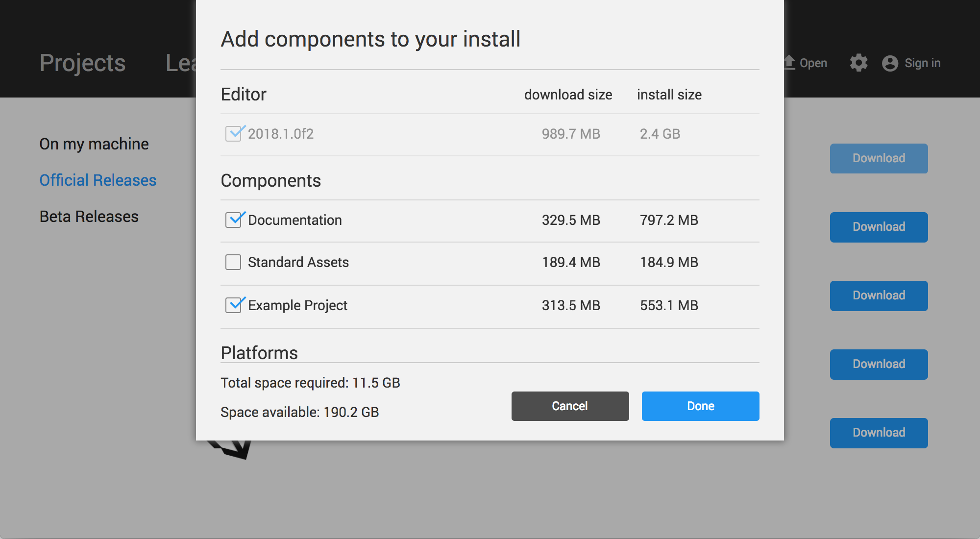Select the Official Releases tab
The image size is (980, 539).
tap(98, 180)
